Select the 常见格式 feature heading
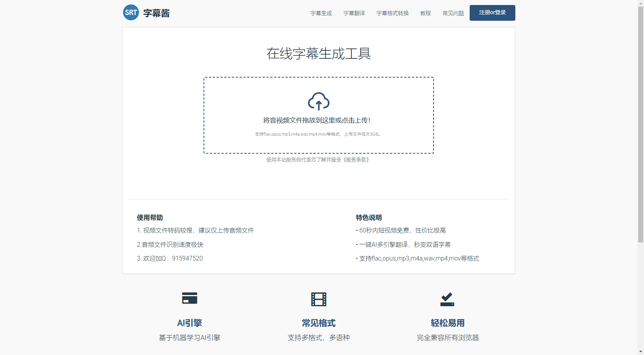644x355 pixels. tap(318, 323)
